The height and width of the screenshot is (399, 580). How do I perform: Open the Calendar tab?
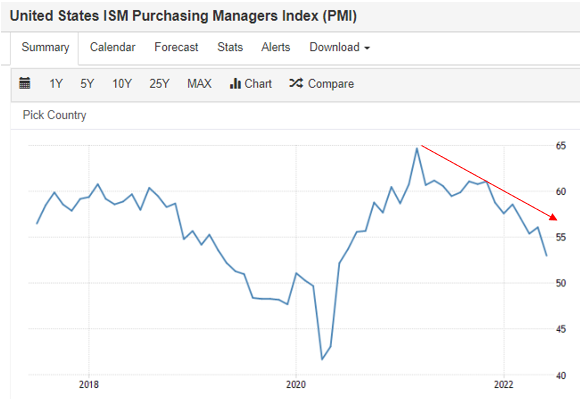click(113, 47)
